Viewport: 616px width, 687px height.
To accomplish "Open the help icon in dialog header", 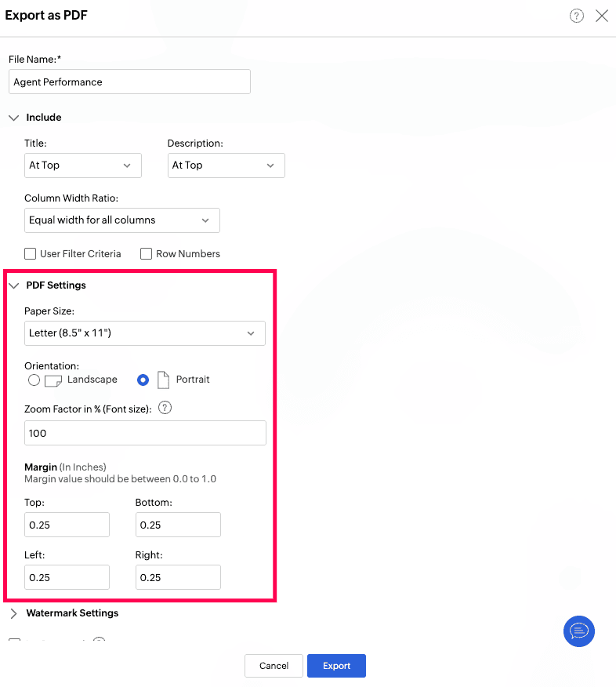I will [576, 16].
